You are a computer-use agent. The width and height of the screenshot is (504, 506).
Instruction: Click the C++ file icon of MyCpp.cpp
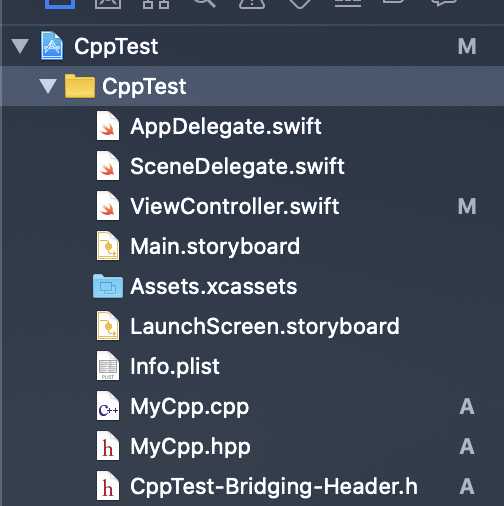click(108, 407)
